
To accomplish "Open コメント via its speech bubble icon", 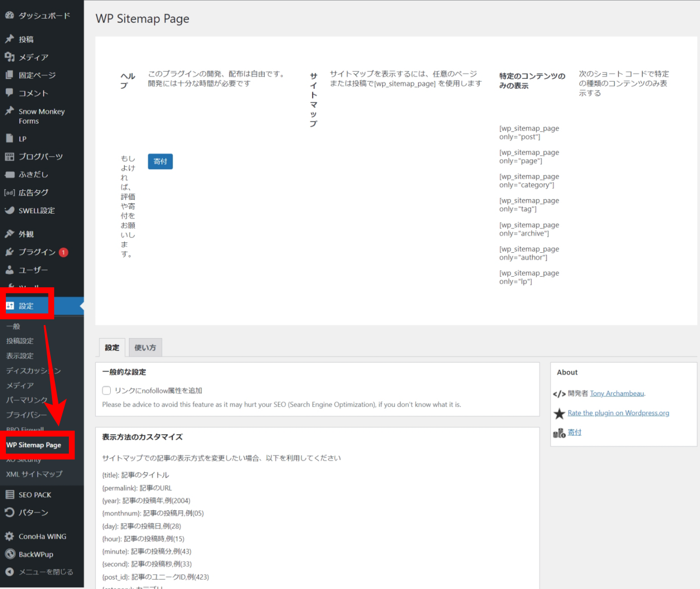I will (10, 93).
